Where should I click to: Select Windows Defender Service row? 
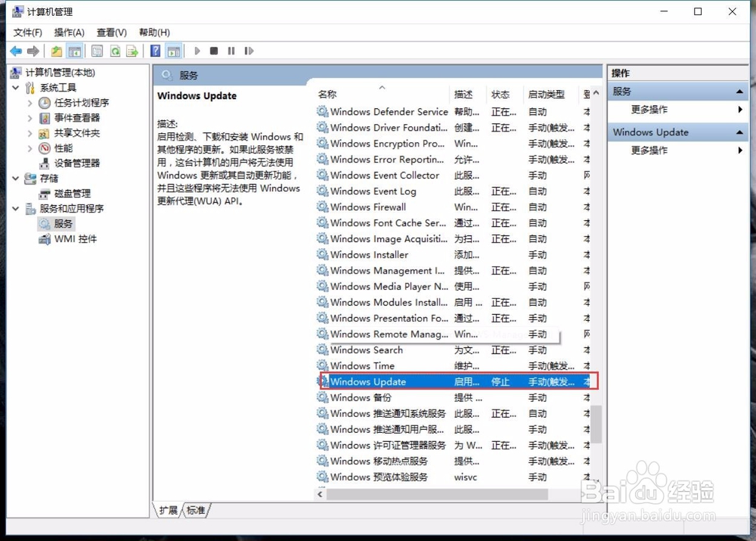point(453,112)
